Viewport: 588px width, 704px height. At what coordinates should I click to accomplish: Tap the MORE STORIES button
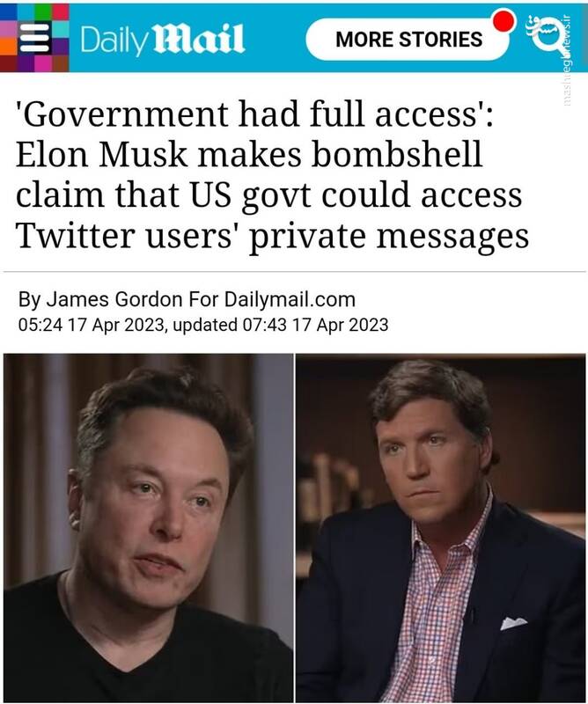point(408,40)
